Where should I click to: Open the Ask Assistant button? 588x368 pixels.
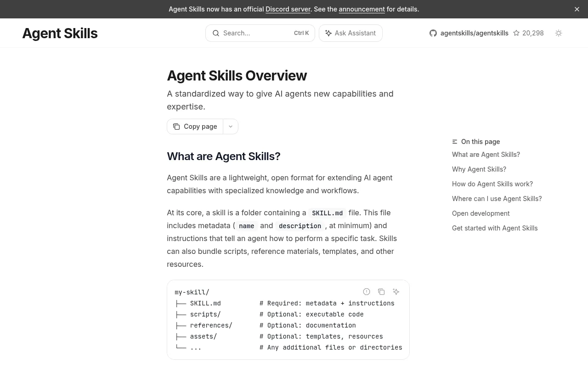(x=351, y=33)
